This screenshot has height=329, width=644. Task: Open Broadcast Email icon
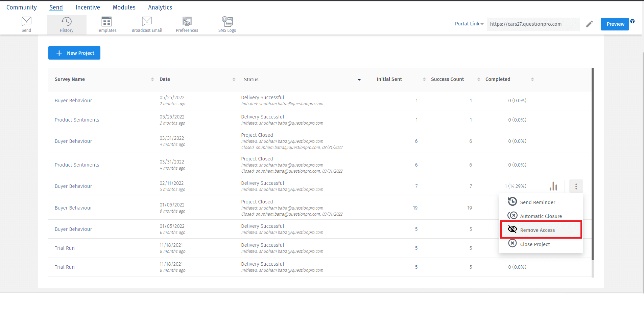coord(147,22)
